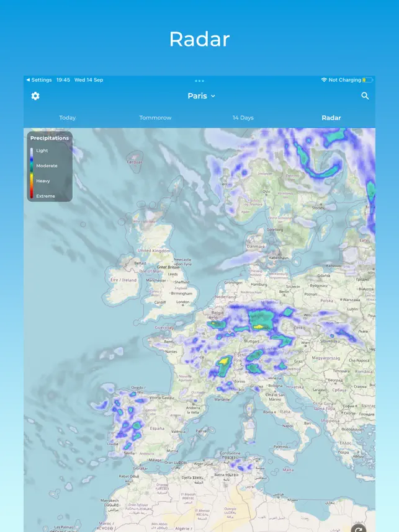The height and width of the screenshot is (532, 399).
Task: Click the Polska label on the map
Action: pyautogui.click(x=326, y=301)
